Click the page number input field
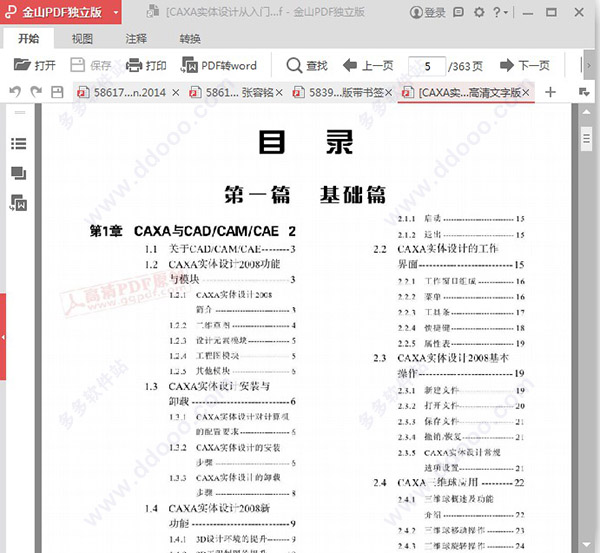600x553 pixels. [x=427, y=66]
